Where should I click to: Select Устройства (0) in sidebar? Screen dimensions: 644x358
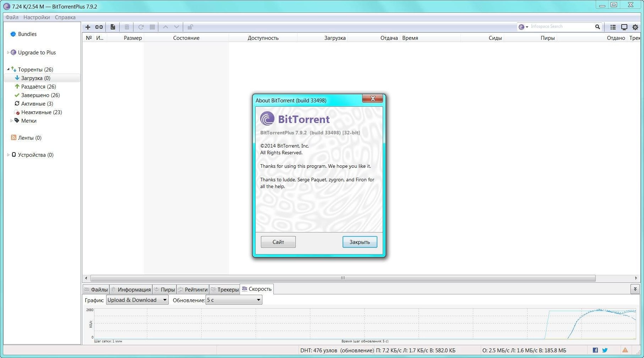coord(36,155)
